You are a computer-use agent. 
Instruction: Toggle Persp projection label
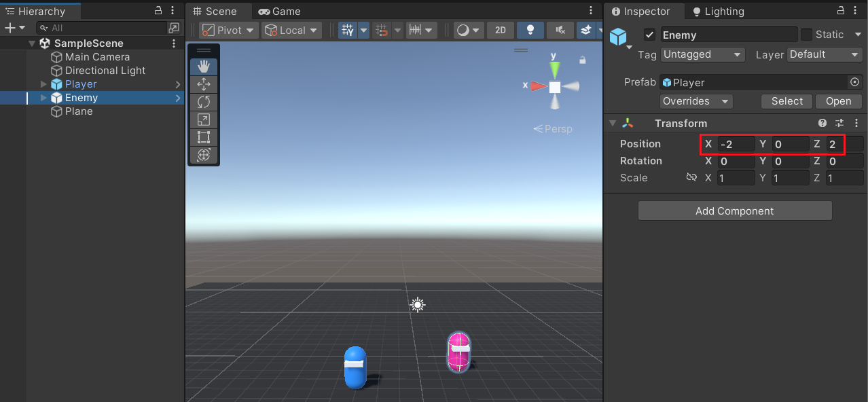[553, 129]
